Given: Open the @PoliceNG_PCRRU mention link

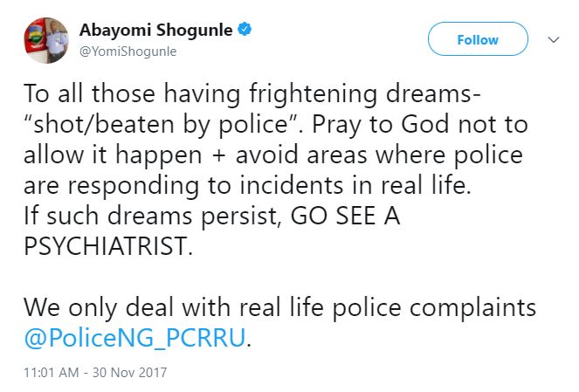Looking at the screenshot, I should pyautogui.click(x=134, y=337).
